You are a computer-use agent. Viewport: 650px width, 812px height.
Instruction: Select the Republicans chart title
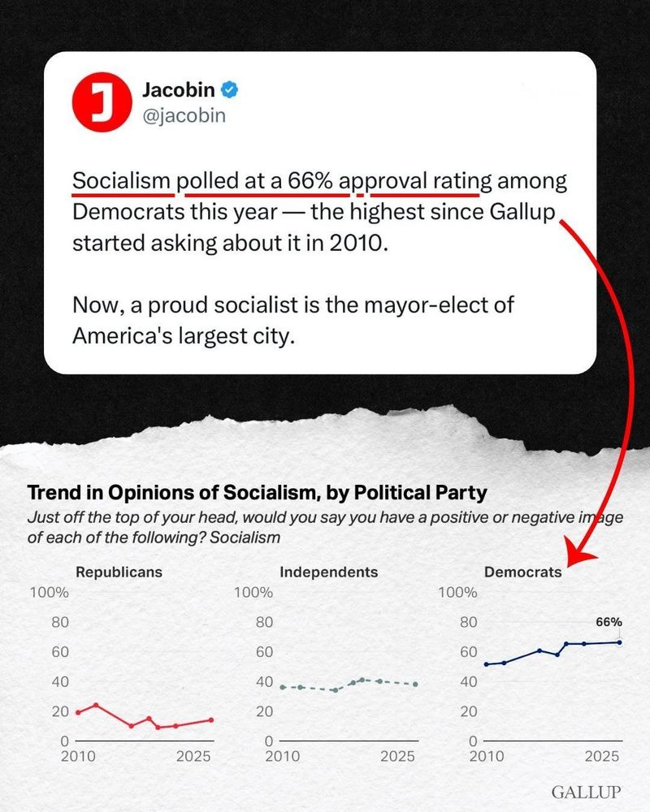(x=119, y=572)
